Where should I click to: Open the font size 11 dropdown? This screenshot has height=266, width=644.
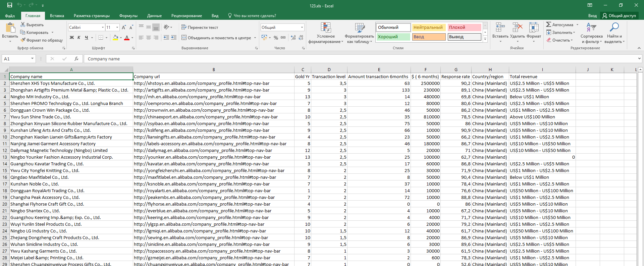point(117,28)
